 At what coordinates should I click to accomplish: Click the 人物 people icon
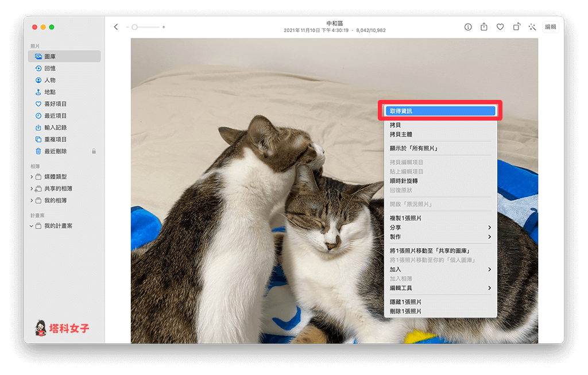[x=38, y=80]
